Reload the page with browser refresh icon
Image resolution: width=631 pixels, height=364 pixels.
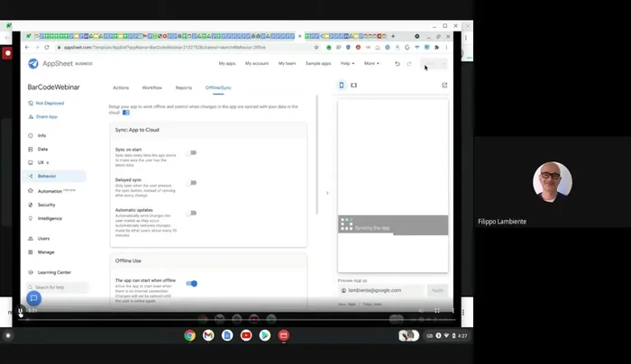(x=47, y=48)
